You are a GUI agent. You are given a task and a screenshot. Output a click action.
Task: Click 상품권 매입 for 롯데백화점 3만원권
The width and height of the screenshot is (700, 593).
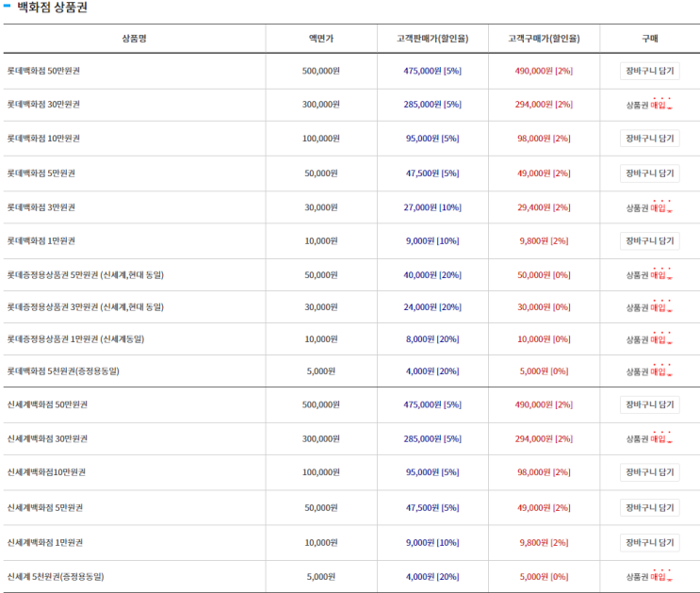[x=649, y=207]
